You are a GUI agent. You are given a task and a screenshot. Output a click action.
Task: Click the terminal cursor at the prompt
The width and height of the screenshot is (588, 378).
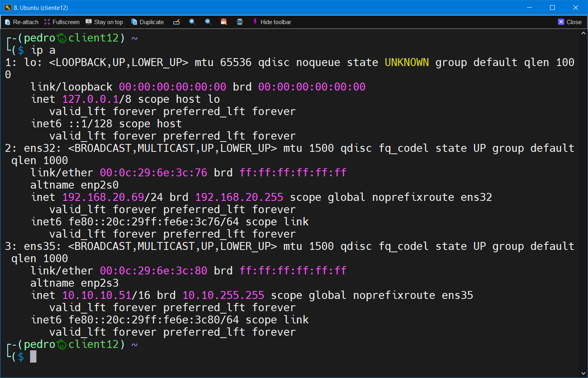pyautogui.click(x=33, y=357)
